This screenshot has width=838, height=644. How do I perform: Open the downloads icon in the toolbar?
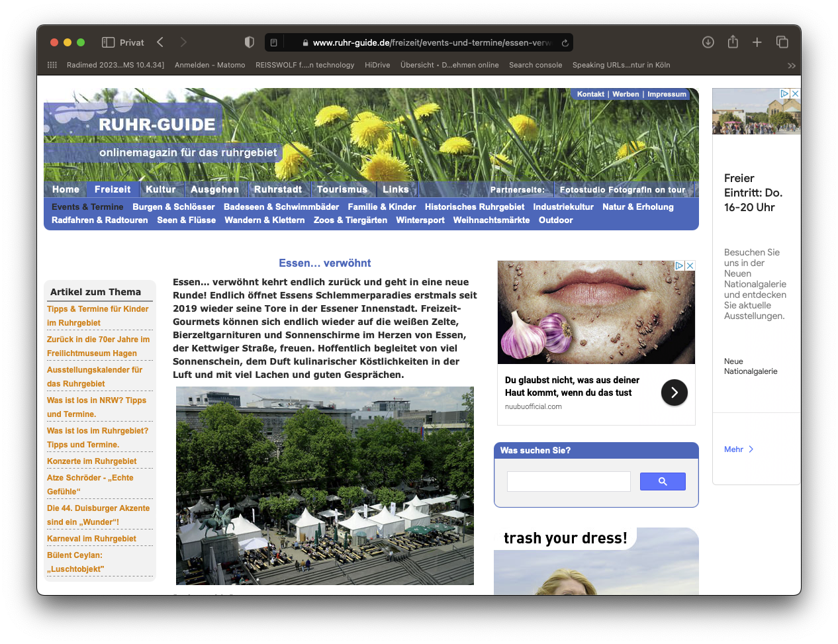pyautogui.click(x=708, y=42)
